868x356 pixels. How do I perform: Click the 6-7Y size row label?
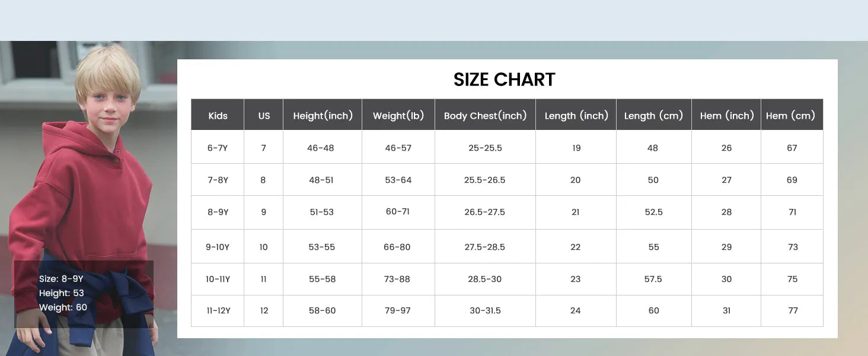click(218, 148)
